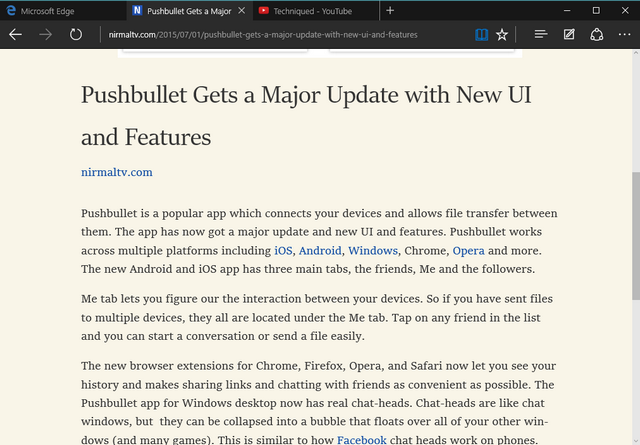
Task: Follow the iOS hyperlink
Action: [283, 250]
